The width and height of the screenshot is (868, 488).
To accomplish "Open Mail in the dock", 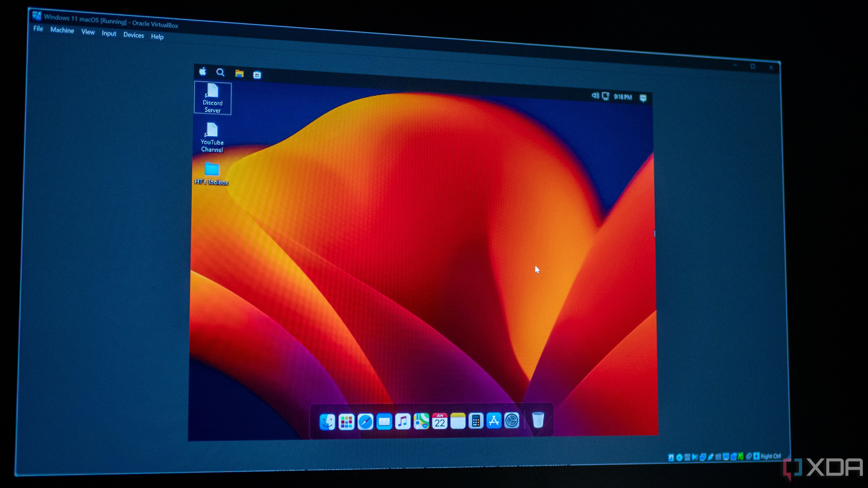I will tap(384, 422).
